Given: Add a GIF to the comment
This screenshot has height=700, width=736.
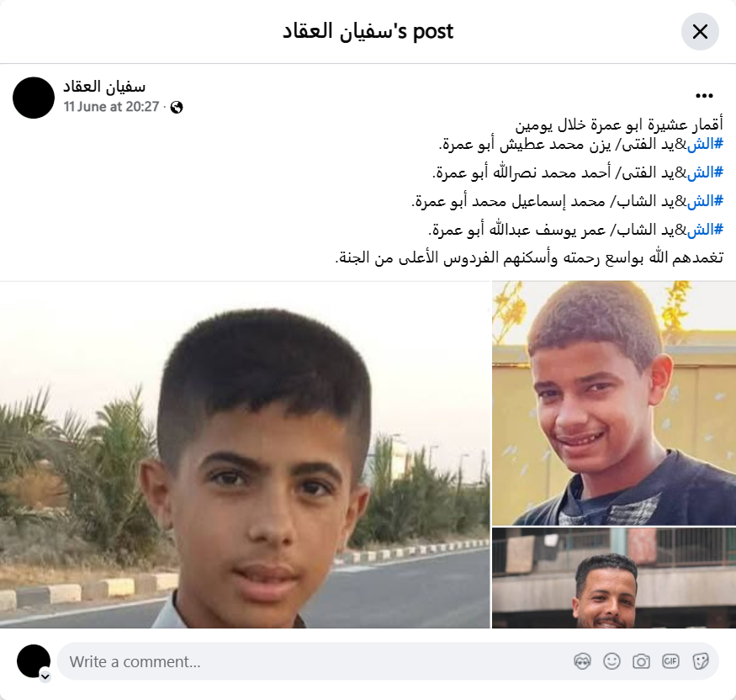Looking at the screenshot, I should tap(670, 661).
